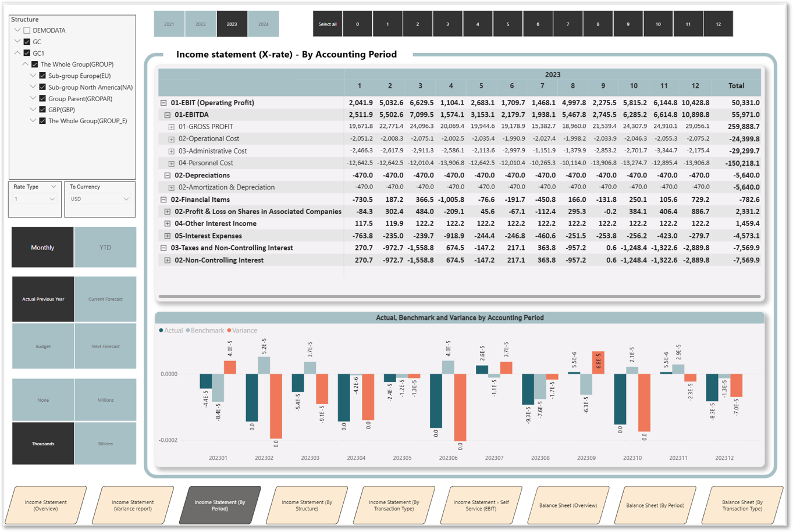
Task: Choose Budget benchmark
Action: pos(43,346)
